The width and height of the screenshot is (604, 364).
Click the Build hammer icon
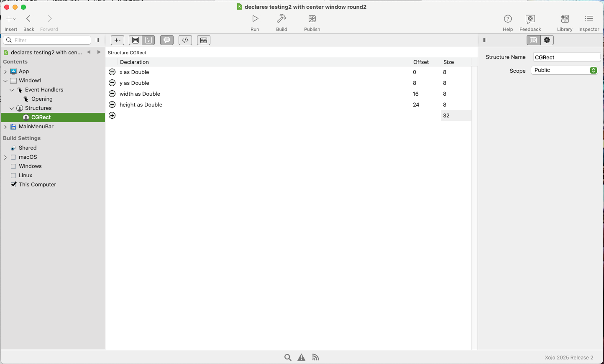click(x=282, y=19)
